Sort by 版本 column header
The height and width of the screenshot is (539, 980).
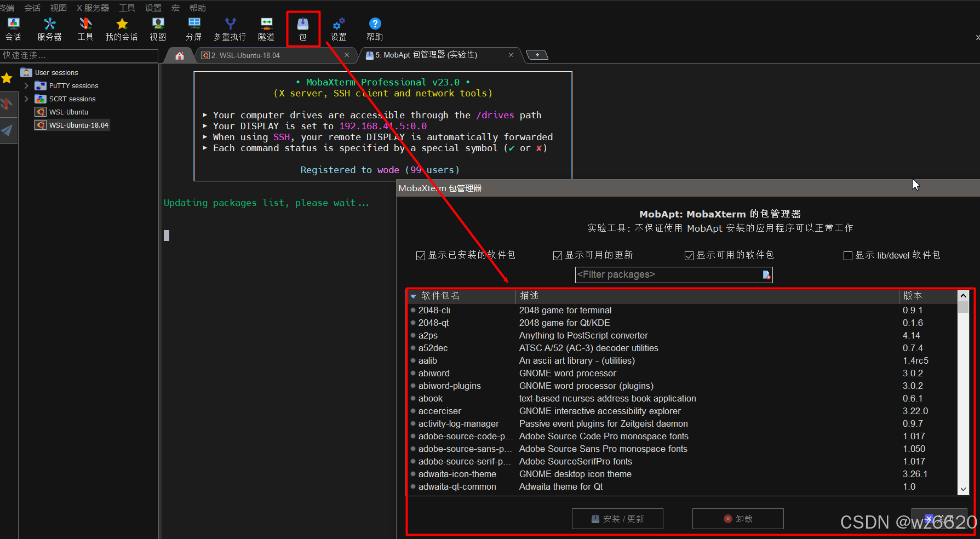927,296
